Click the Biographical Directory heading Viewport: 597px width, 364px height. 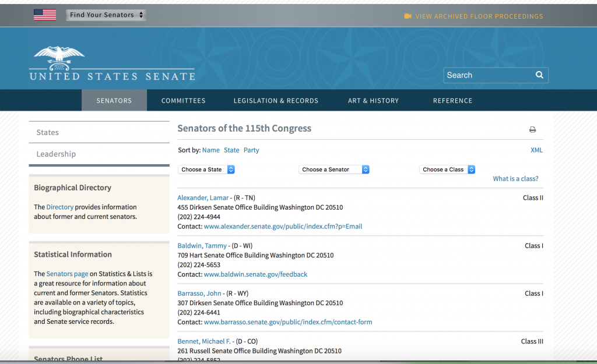[73, 188]
